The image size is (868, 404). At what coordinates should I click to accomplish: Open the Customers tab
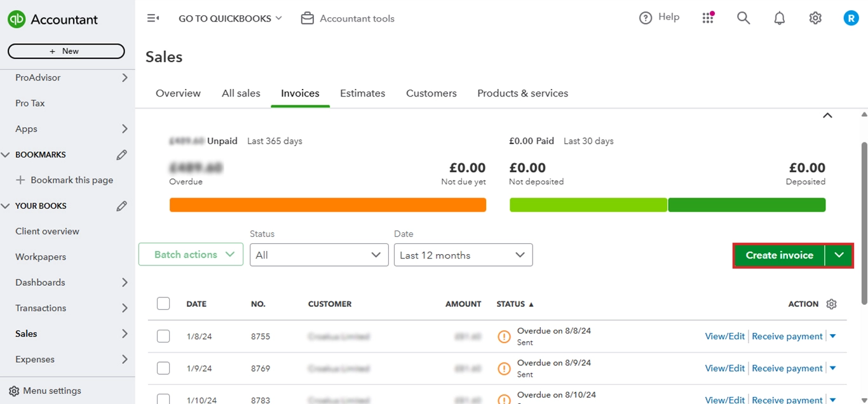[x=431, y=93]
